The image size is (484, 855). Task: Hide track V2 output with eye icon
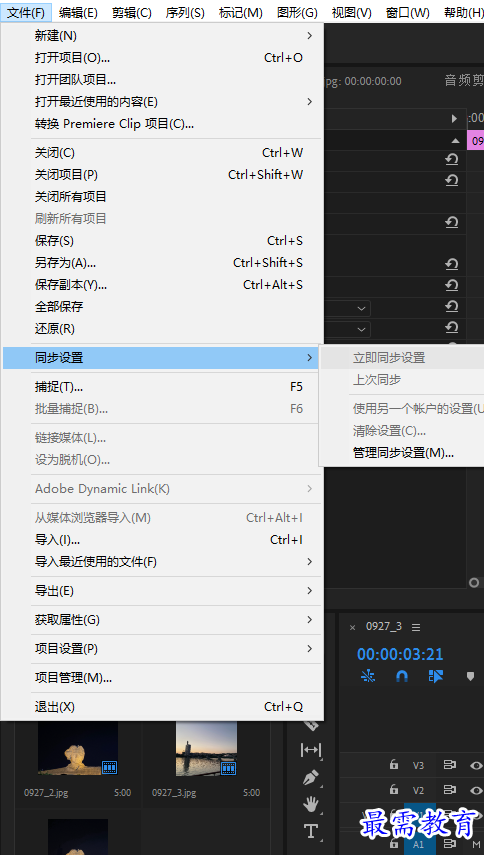click(x=476, y=790)
